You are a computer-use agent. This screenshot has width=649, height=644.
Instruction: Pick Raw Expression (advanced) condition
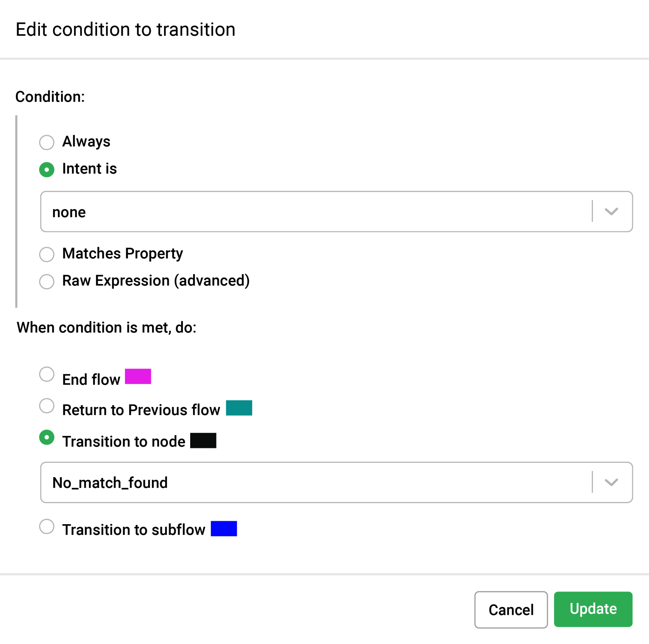point(47,282)
